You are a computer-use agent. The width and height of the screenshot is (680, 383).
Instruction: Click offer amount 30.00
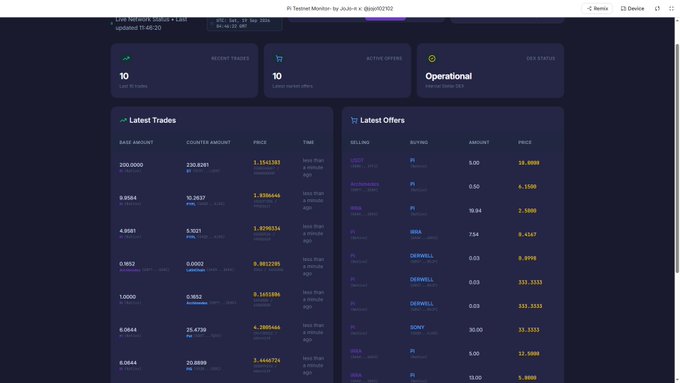[476, 330]
